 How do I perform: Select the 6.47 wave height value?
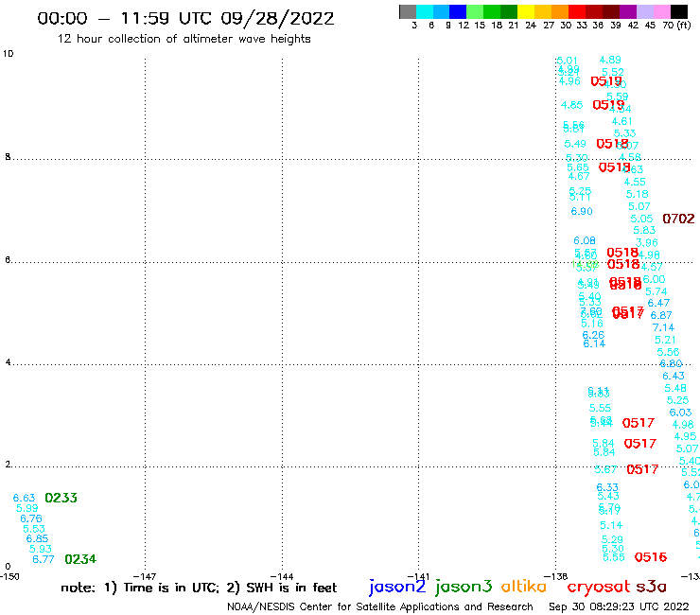pyautogui.click(x=658, y=304)
